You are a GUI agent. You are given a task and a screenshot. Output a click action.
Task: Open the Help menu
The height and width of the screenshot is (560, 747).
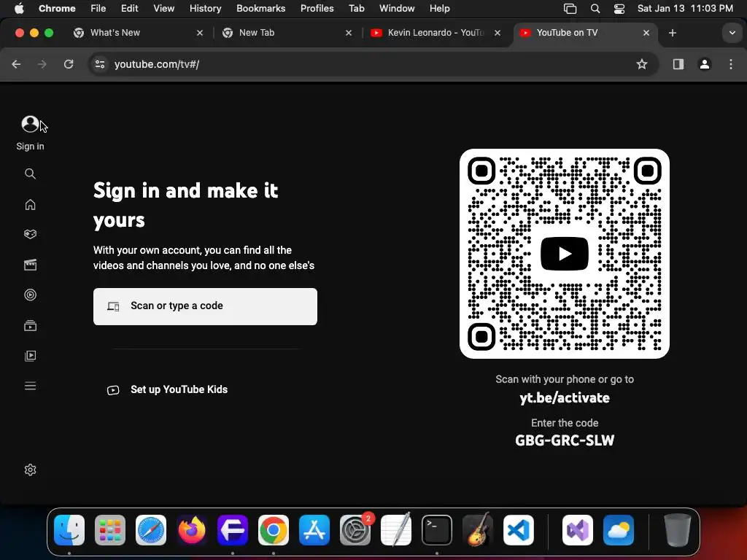coord(439,8)
